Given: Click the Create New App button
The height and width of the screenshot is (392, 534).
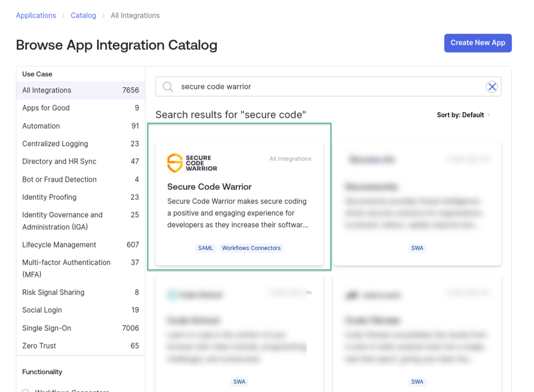Looking at the screenshot, I should tap(478, 43).
